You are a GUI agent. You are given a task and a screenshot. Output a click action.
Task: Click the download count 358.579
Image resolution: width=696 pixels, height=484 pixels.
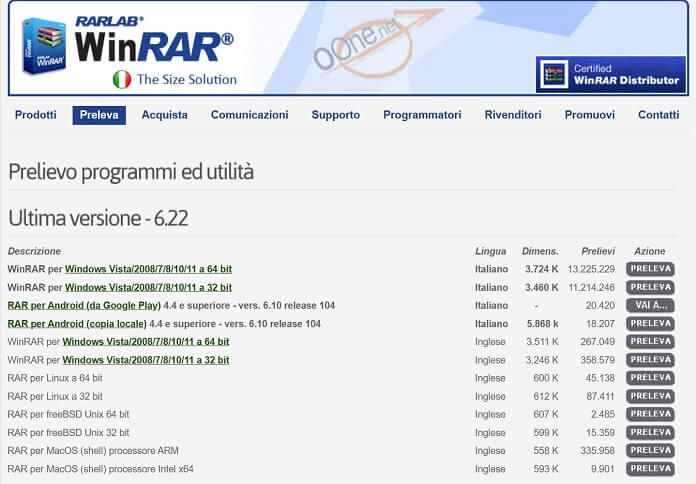coord(597,360)
